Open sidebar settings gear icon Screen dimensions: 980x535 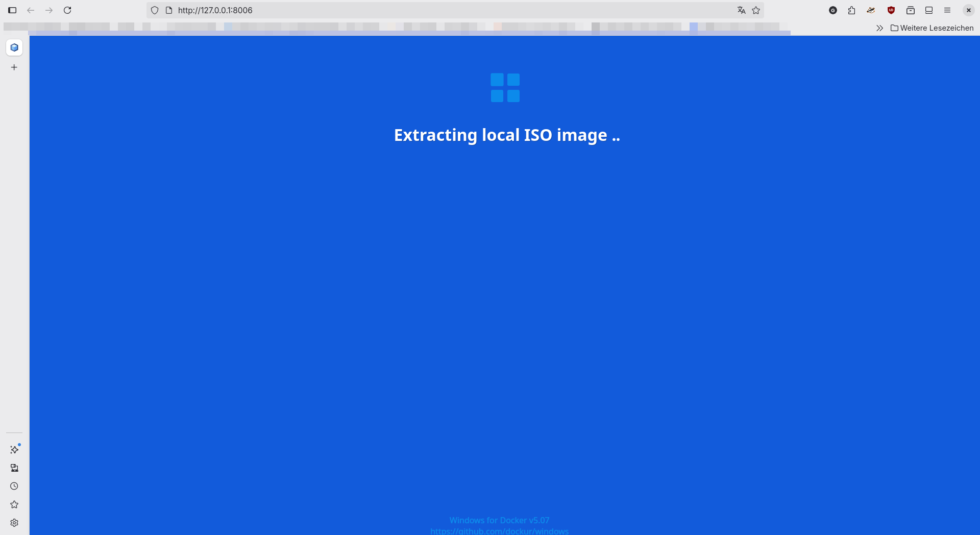[14, 523]
